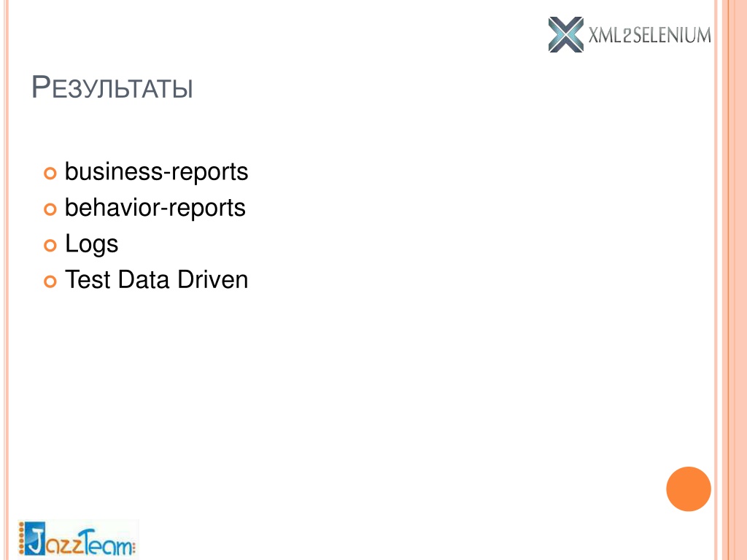
Task: Click the bullet beside Test Data Driven
Action: click(50, 281)
